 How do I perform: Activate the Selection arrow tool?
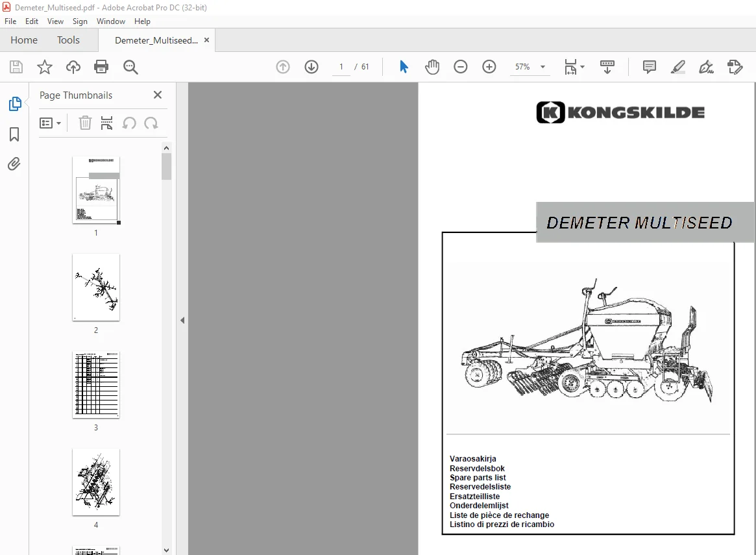404,67
